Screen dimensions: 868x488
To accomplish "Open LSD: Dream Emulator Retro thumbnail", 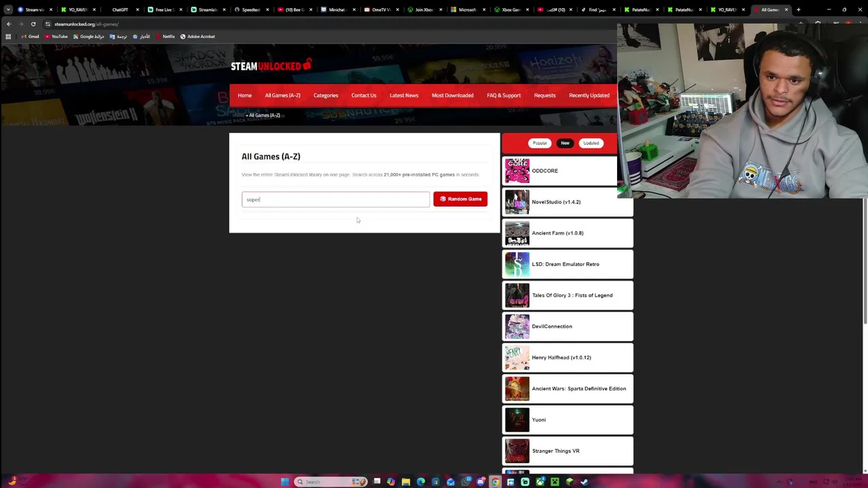I will click(517, 264).
